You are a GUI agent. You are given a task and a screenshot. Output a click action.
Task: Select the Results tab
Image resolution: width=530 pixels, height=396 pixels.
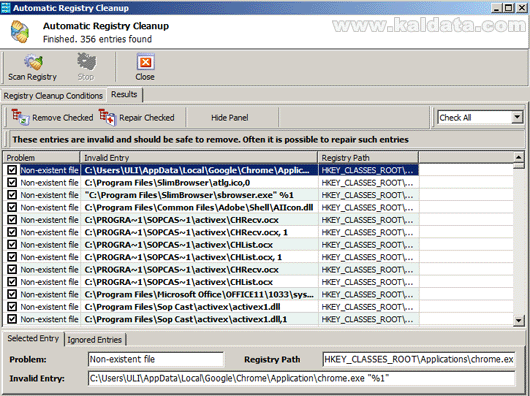[124, 94]
